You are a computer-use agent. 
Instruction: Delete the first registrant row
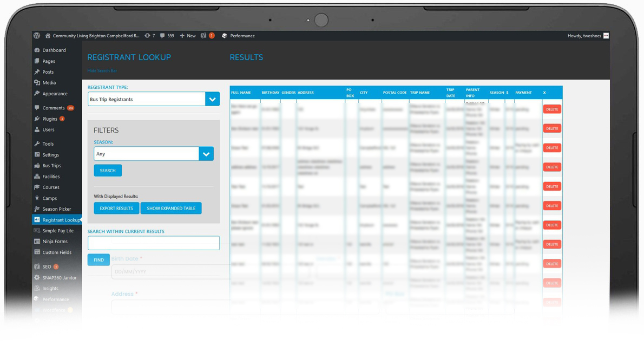point(552,109)
